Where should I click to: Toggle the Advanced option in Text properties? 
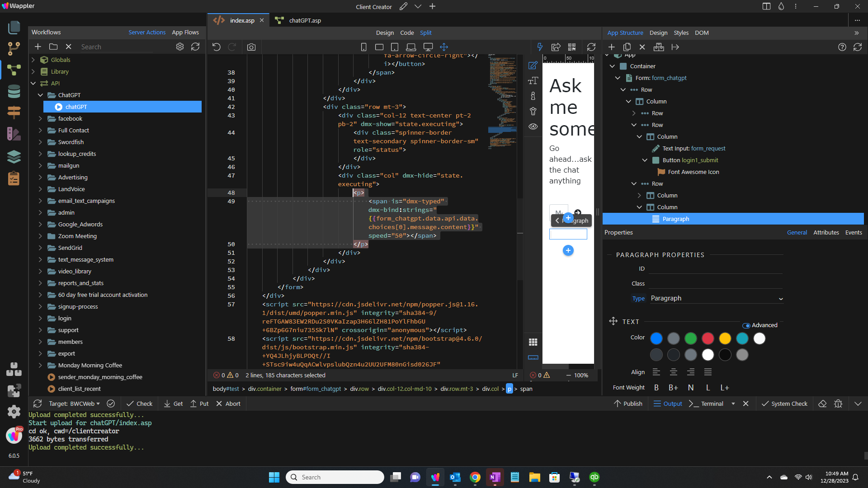pyautogui.click(x=746, y=325)
